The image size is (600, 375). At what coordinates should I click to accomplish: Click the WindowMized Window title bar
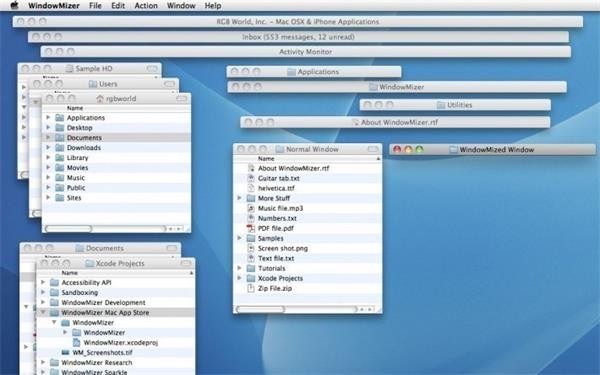coord(493,150)
